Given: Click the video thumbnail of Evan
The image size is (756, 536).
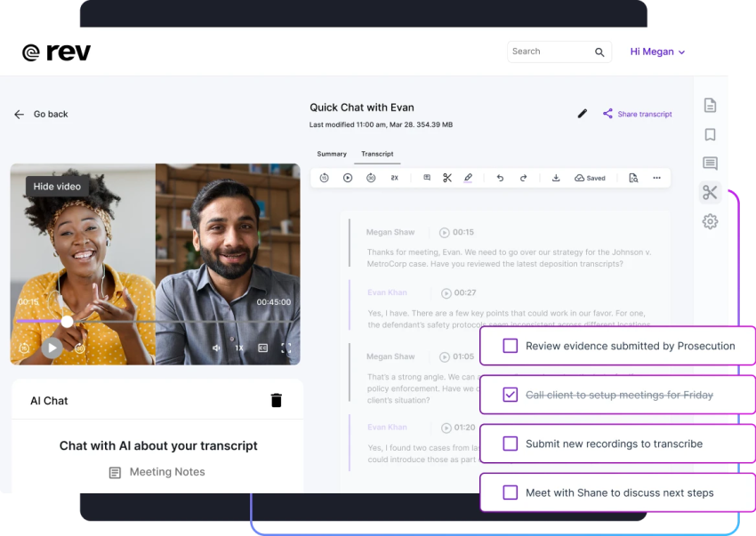Looking at the screenshot, I should point(228,264).
